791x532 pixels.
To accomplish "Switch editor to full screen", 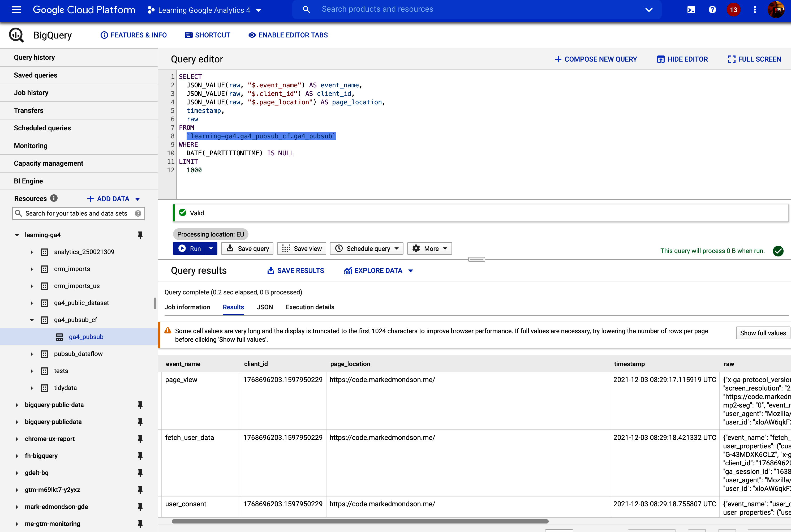I will pos(754,59).
